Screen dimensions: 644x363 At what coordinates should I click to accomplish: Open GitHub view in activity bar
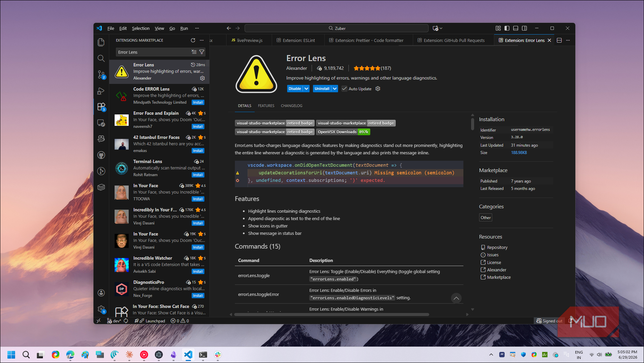pos(101,155)
